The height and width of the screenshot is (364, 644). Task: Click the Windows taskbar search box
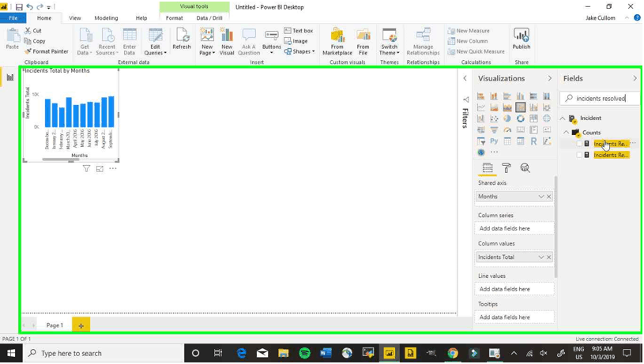click(x=104, y=353)
